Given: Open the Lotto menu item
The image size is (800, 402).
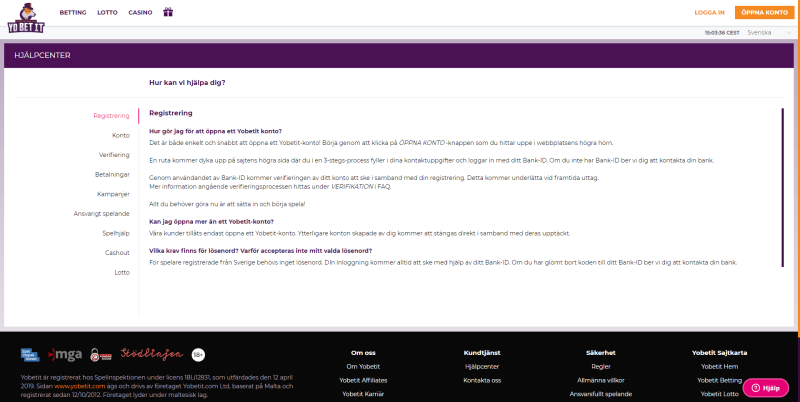Looking at the screenshot, I should (107, 13).
